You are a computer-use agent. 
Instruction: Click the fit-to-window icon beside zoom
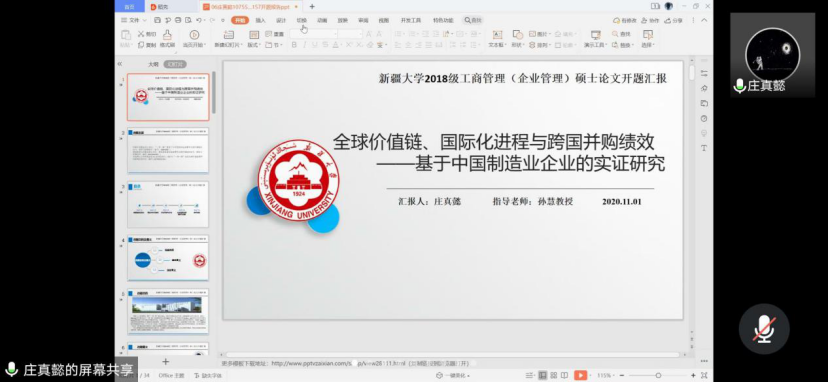coord(704,375)
